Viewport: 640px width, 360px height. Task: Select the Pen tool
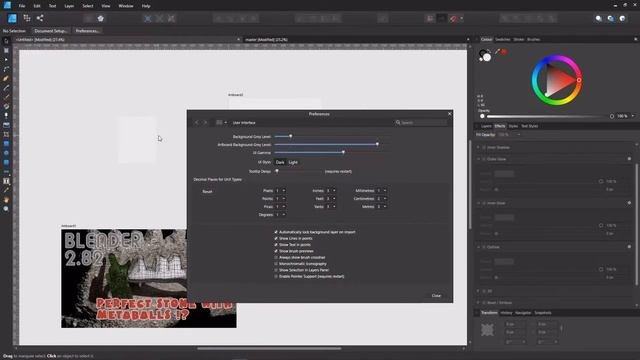coord(6,78)
